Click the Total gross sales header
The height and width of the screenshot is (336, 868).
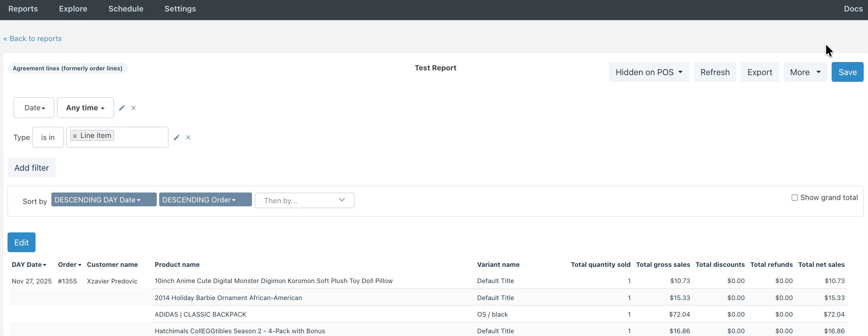pyautogui.click(x=663, y=265)
